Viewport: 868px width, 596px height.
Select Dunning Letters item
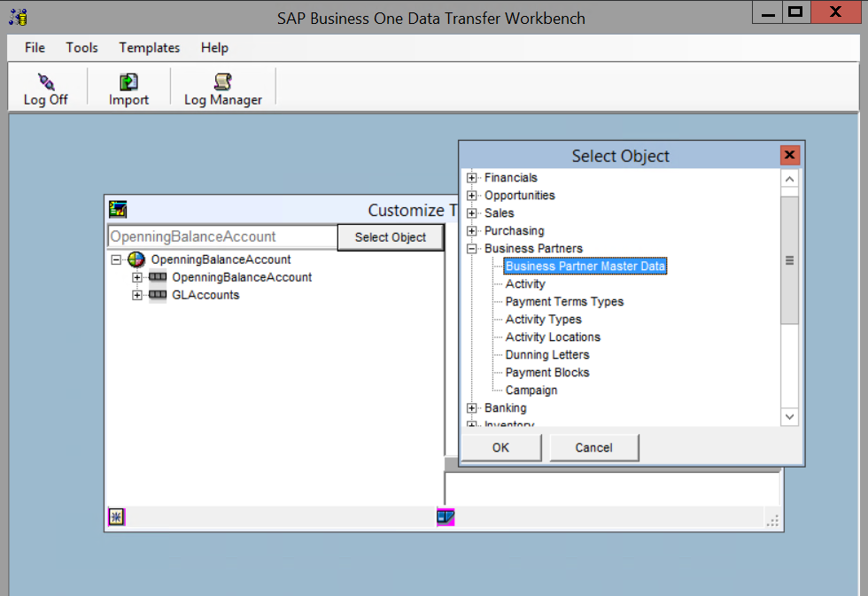click(x=547, y=355)
